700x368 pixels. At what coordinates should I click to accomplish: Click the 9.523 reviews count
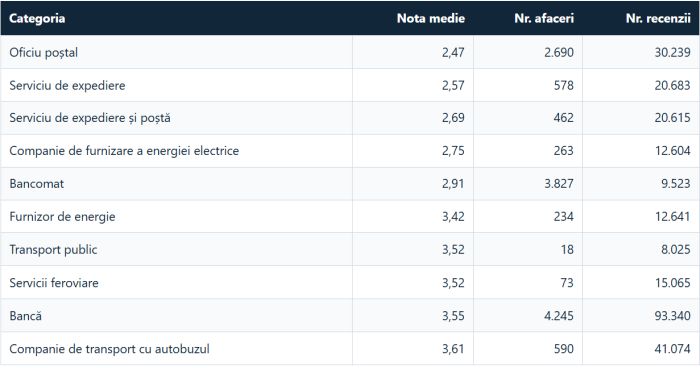tap(676, 184)
